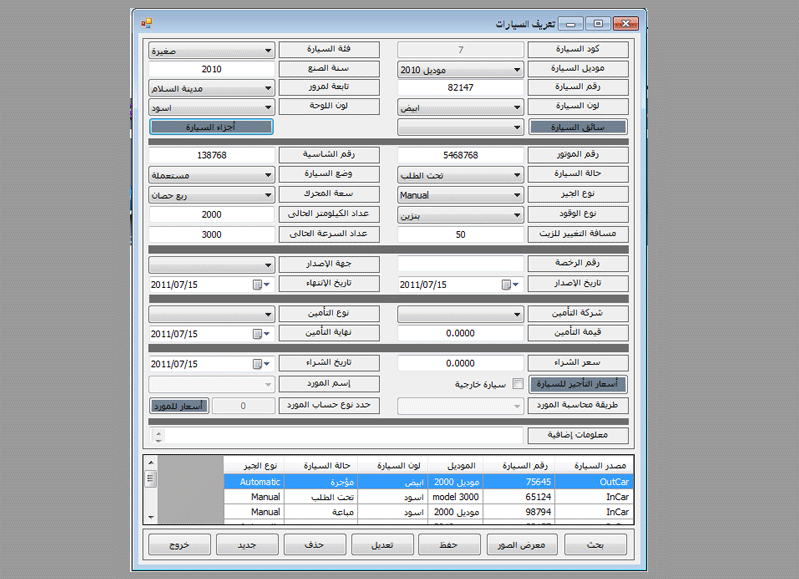This screenshot has width=799, height=579.
Task: Open the شركة التأمين dropdown
Action: (461, 314)
